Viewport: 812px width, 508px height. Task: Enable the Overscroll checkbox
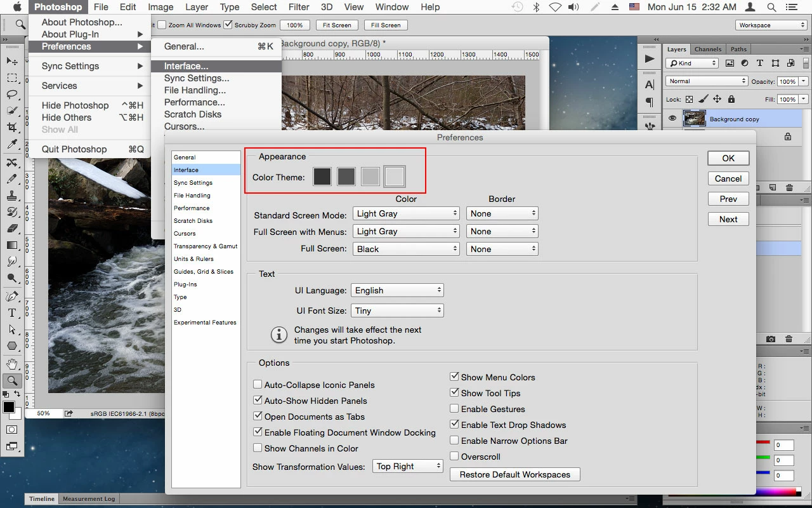(454, 457)
